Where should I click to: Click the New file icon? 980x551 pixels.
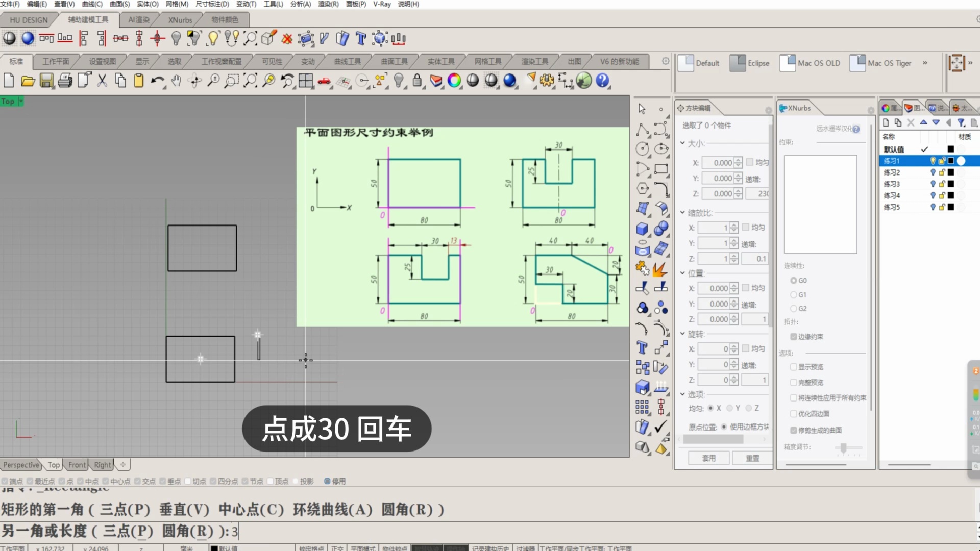tap(9, 81)
